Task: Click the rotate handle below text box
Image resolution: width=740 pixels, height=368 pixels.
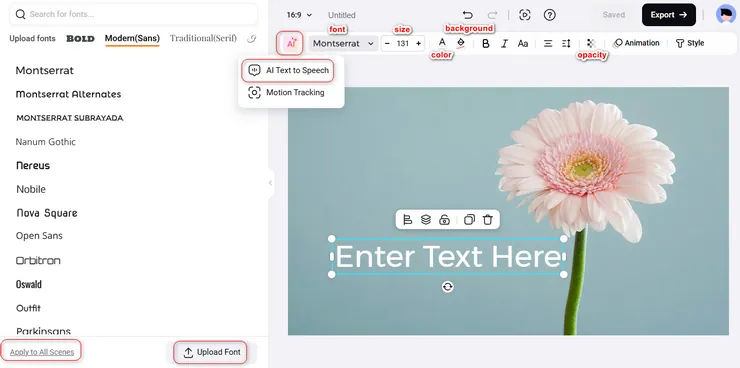Action: click(x=447, y=286)
